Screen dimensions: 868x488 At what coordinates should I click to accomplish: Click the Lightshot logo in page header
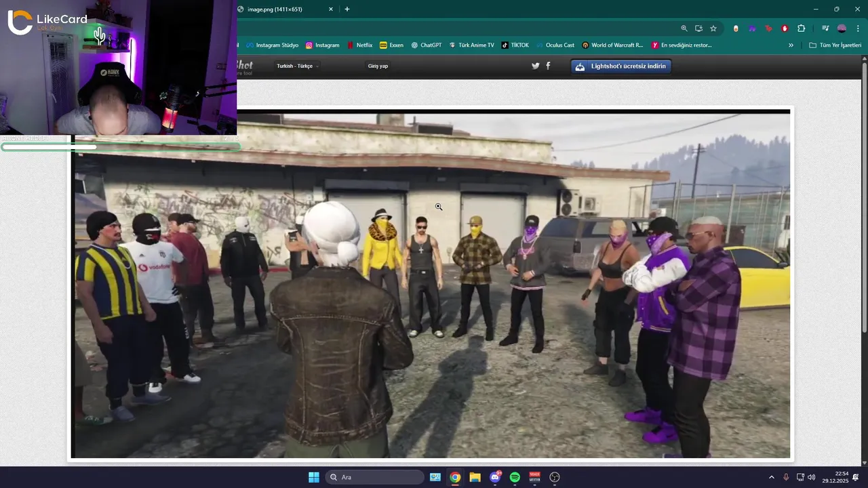(244, 66)
